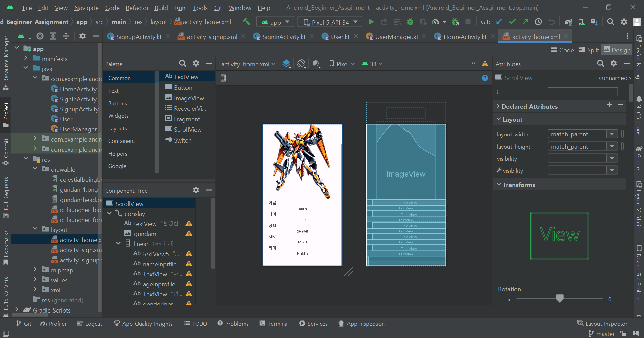This screenshot has height=338, width=644.
Task: Collapse the Transforms section
Action: click(x=499, y=185)
